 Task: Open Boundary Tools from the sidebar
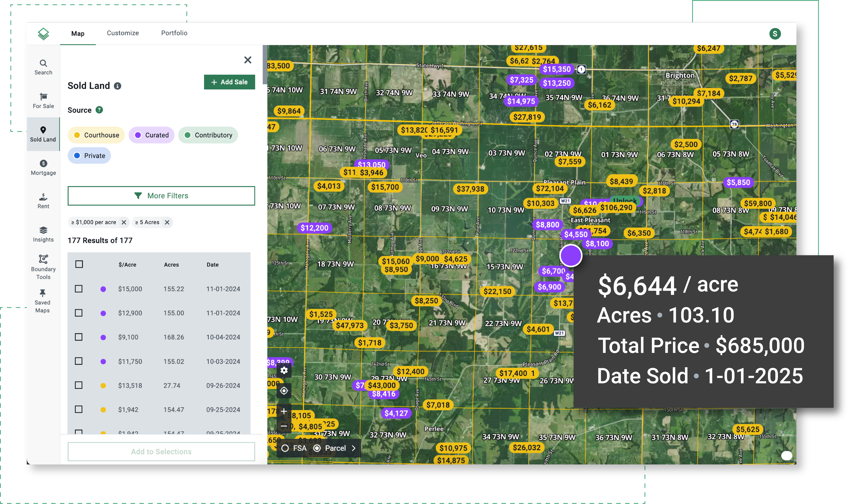[x=43, y=267]
